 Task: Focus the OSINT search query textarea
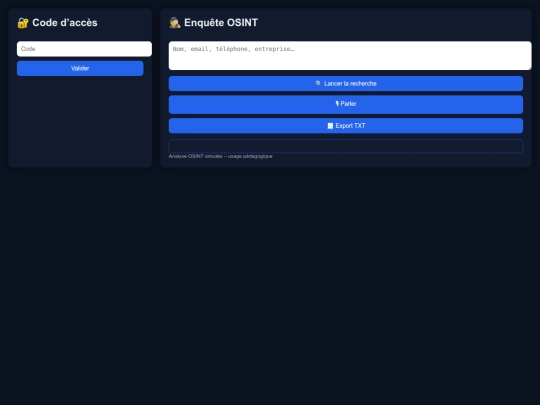pos(350,55)
